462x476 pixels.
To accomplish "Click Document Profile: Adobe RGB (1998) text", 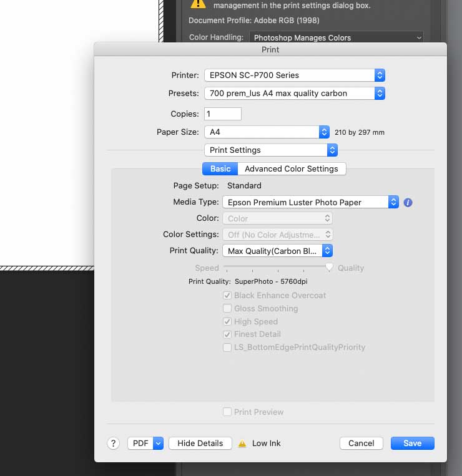I will tap(254, 21).
